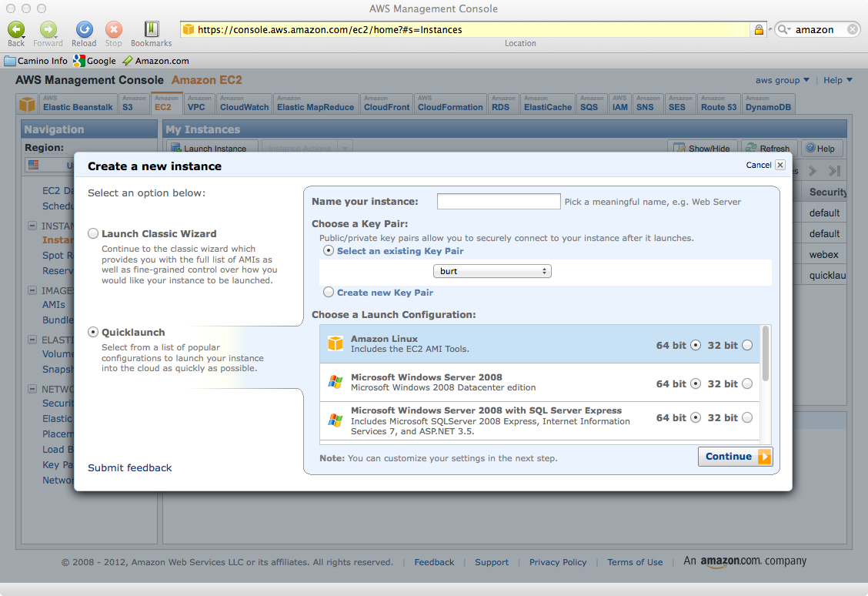This screenshot has height=596, width=868.
Task: Close the dialog with the X icon
Action: [780, 165]
